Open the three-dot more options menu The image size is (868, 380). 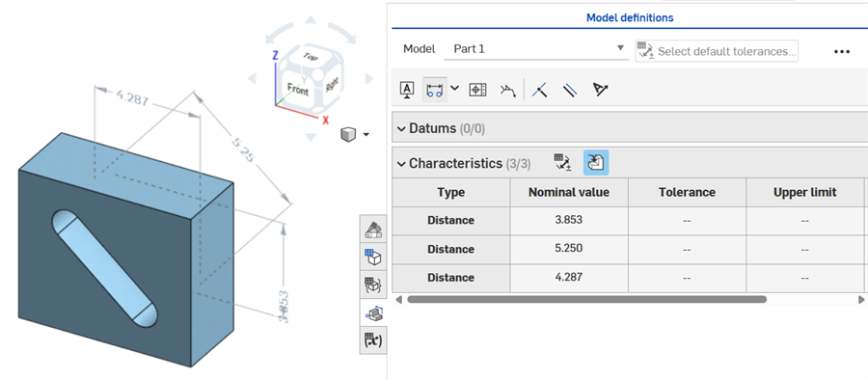pos(841,51)
